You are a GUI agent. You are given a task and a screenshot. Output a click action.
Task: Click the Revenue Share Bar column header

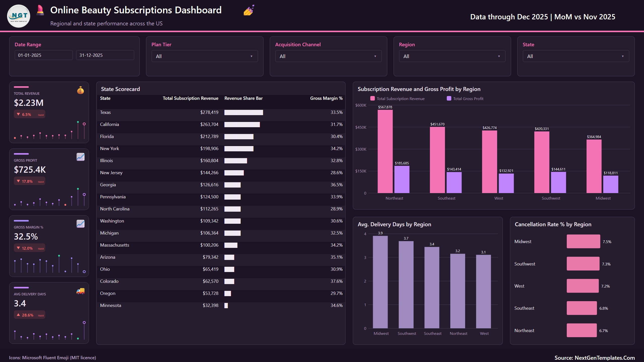tap(244, 98)
